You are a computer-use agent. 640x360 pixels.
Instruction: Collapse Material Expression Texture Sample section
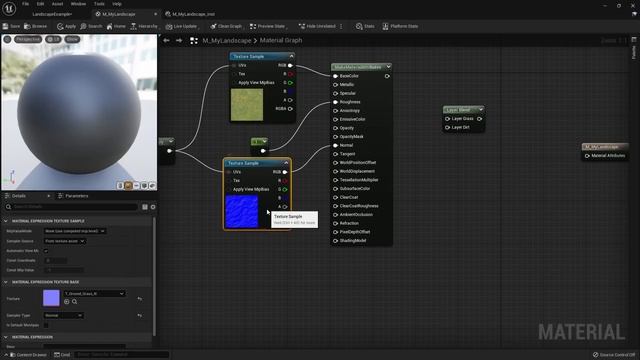click(6, 221)
